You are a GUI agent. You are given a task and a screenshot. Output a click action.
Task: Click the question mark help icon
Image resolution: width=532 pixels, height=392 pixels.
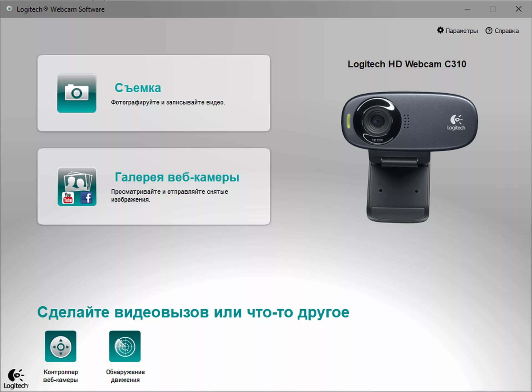489,31
